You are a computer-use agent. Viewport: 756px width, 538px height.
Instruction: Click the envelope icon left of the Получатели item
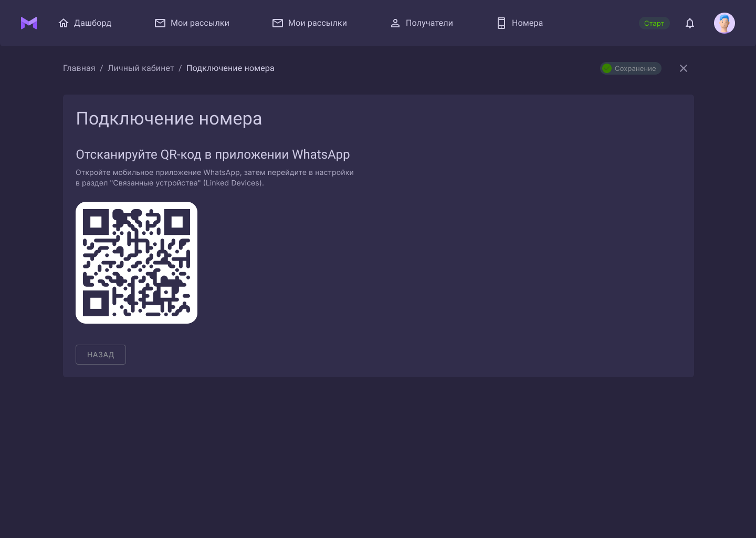(278, 23)
